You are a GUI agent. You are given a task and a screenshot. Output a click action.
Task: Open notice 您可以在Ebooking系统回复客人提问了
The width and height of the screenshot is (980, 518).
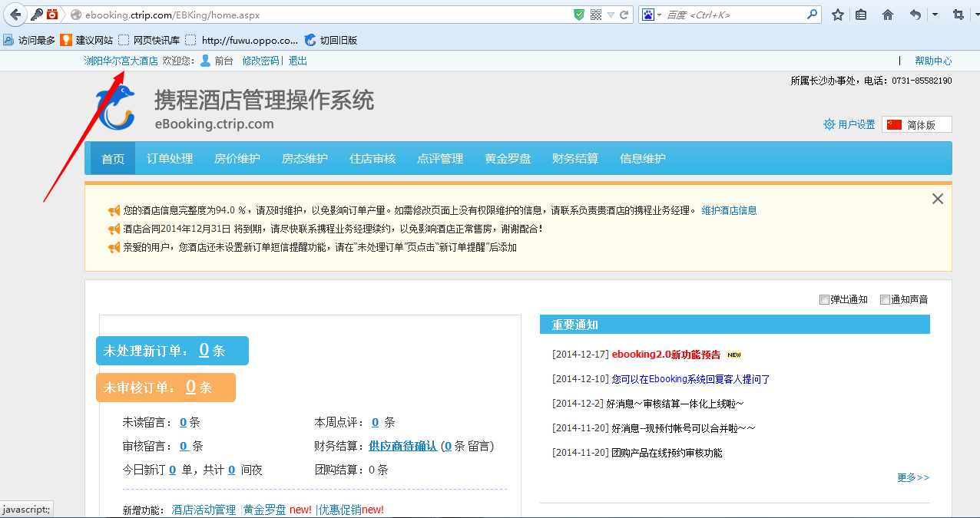690,379
